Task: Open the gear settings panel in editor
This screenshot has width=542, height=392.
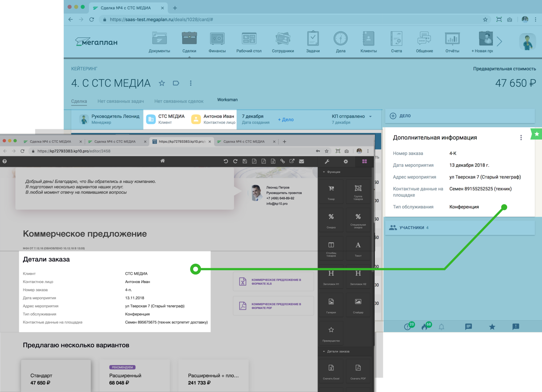Action: [346, 162]
